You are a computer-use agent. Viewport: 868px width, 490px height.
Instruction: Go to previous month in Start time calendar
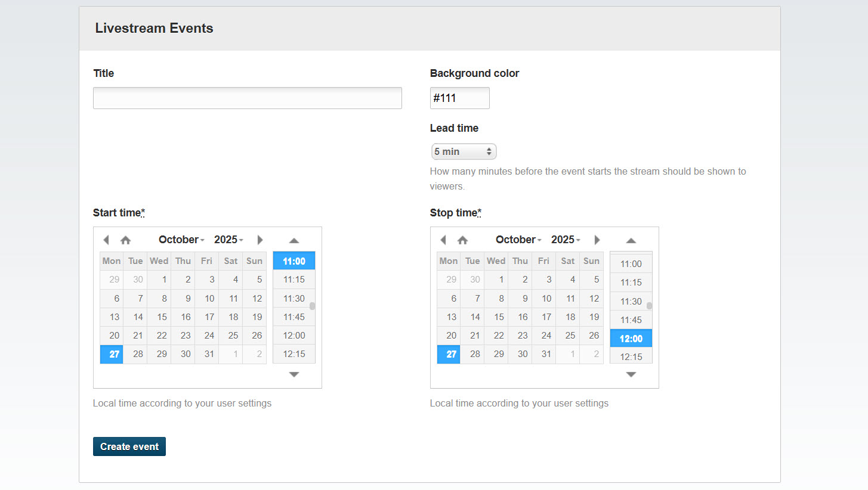(106, 240)
